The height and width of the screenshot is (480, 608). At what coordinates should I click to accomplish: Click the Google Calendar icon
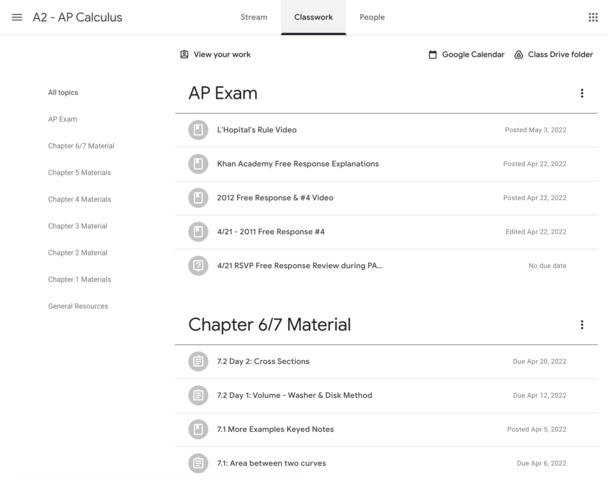tap(432, 55)
